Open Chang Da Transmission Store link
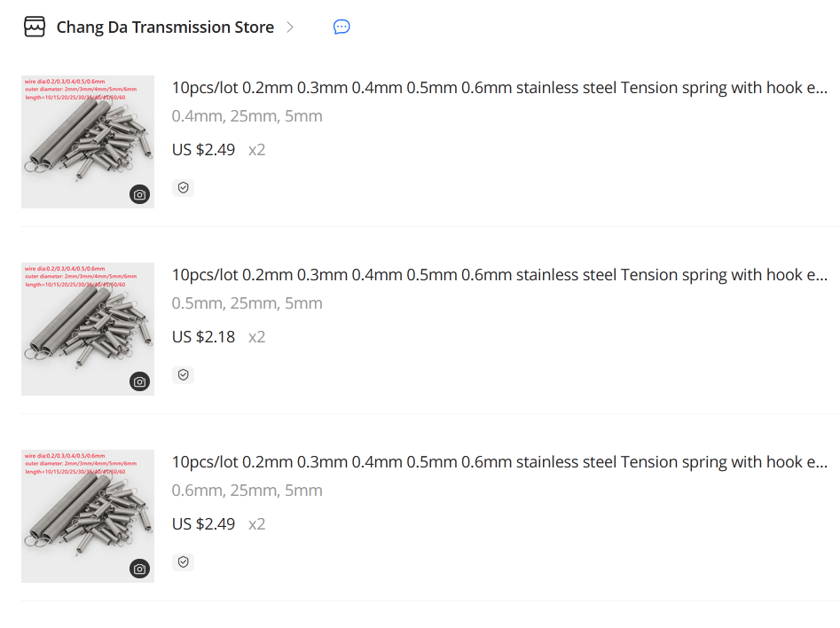Viewport: 840px width, 628px height. click(165, 27)
